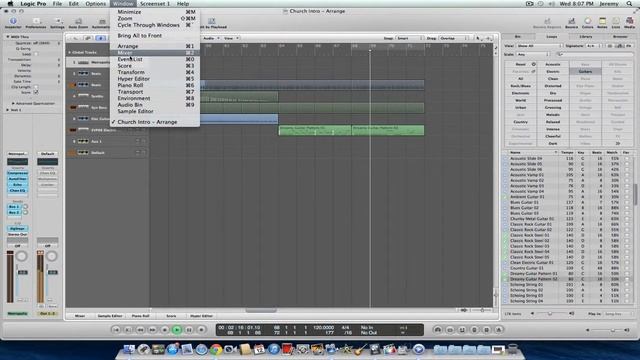Choose Bring All to Front

click(155, 36)
